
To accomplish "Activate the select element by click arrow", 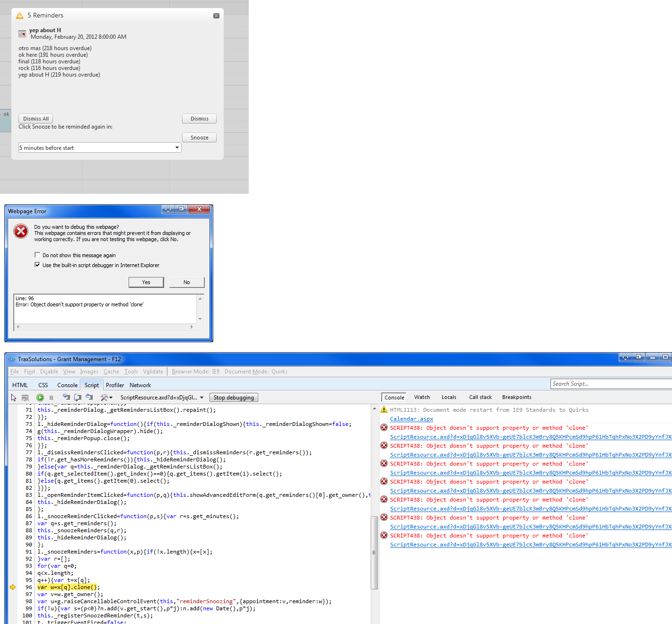I will tap(14, 398).
